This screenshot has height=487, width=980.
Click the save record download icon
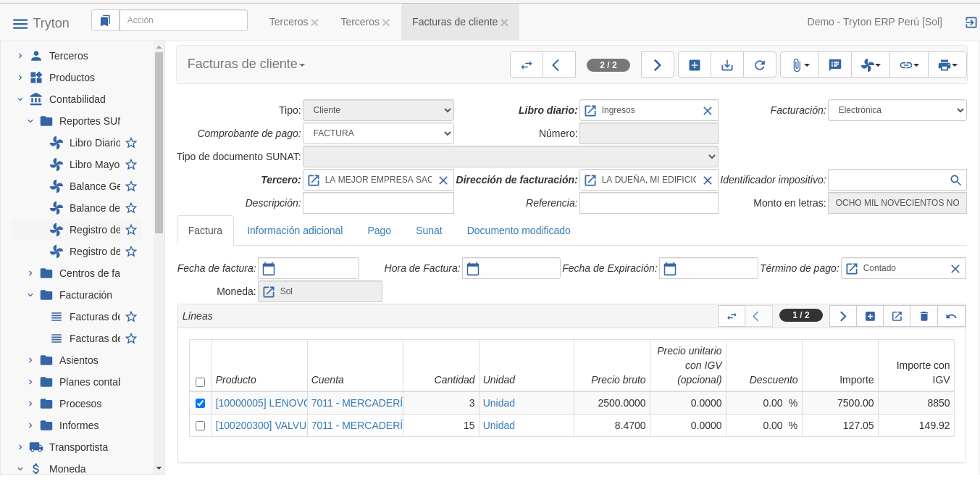click(727, 65)
